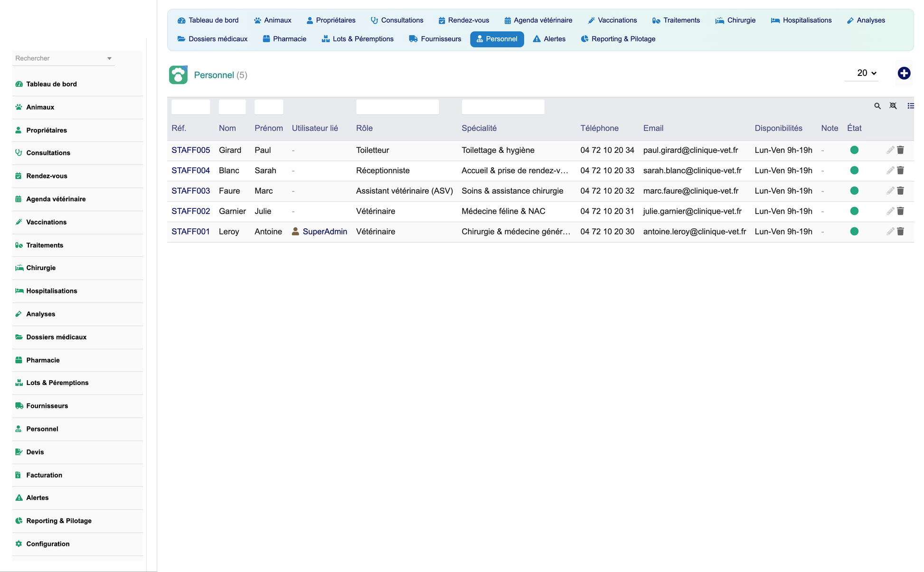Switch to the Hospitalisations top tab

pyautogui.click(x=801, y=20)
